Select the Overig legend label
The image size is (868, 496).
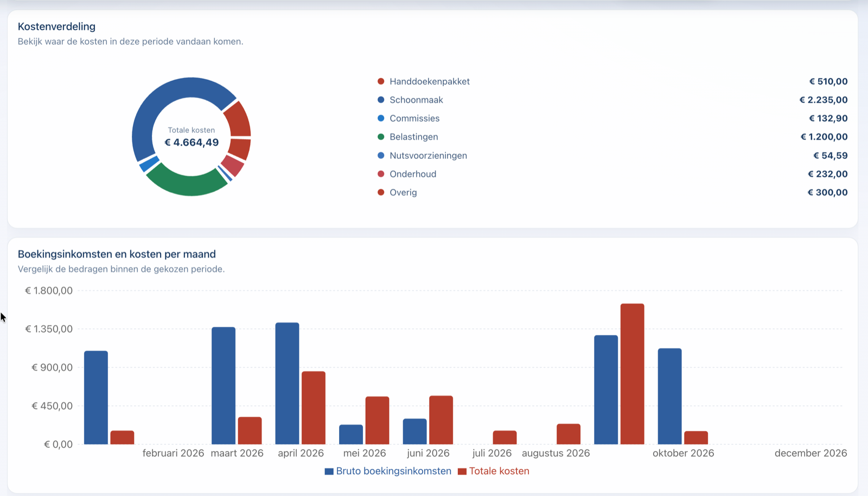coord(403,192)
